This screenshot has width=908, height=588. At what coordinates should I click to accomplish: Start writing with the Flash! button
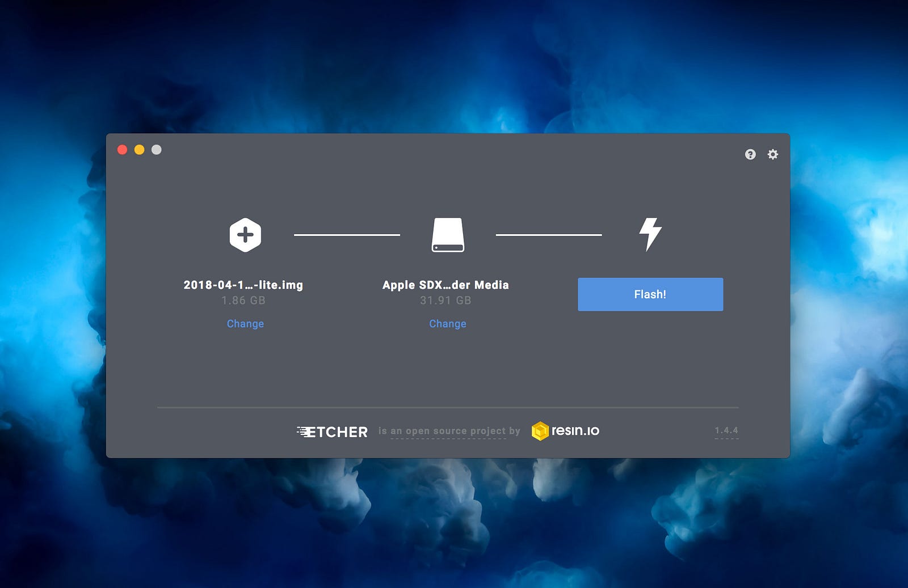tap(650, 294)
